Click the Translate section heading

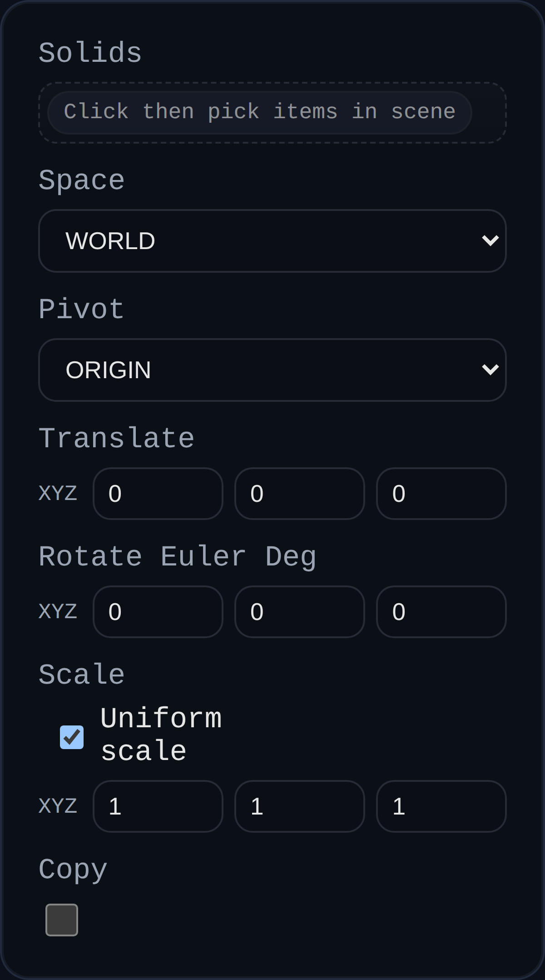116,437
